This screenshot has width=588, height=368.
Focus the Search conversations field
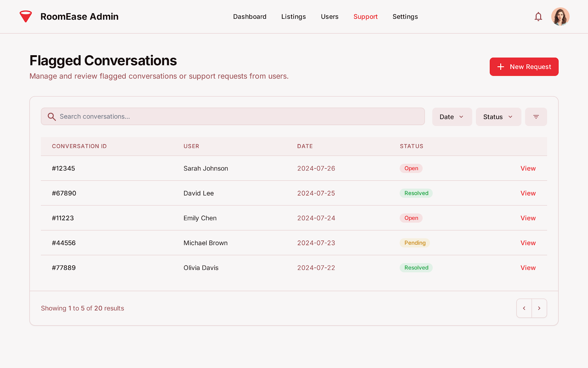[239, 117]
